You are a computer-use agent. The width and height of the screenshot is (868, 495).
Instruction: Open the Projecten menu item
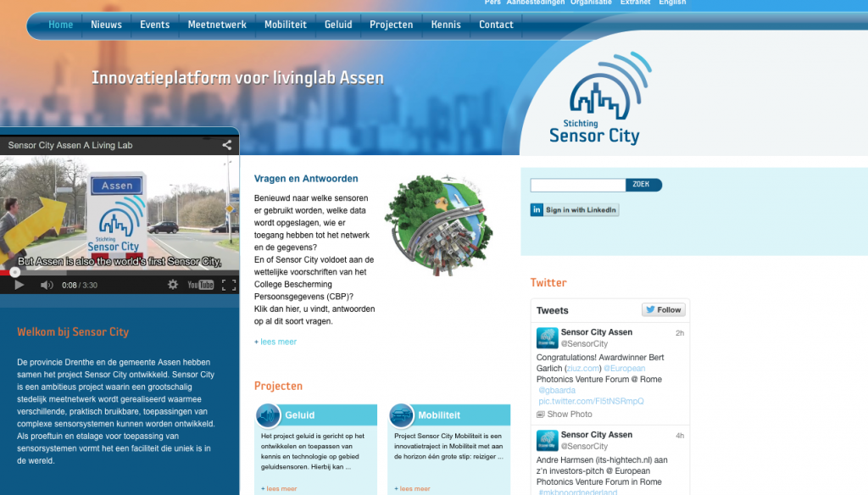coord(392,25)
